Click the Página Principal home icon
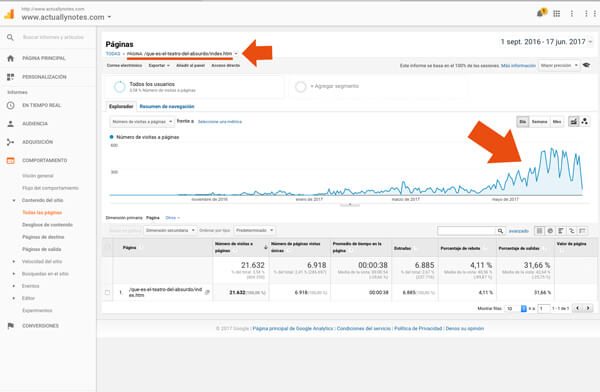The image size is (600, 392). point(10,58)
